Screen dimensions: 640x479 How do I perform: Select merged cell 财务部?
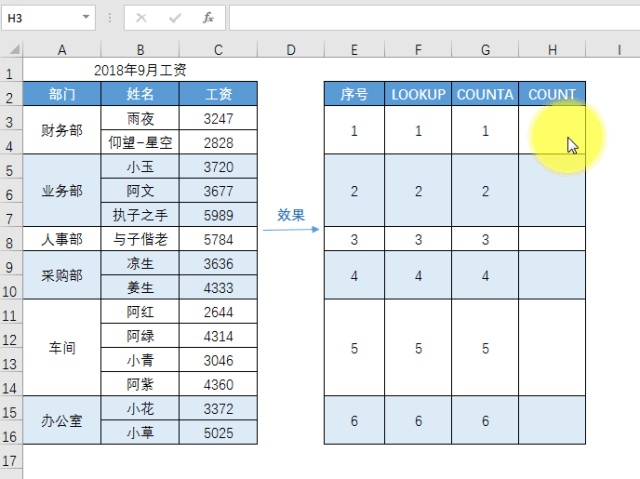tap(62, 130)
